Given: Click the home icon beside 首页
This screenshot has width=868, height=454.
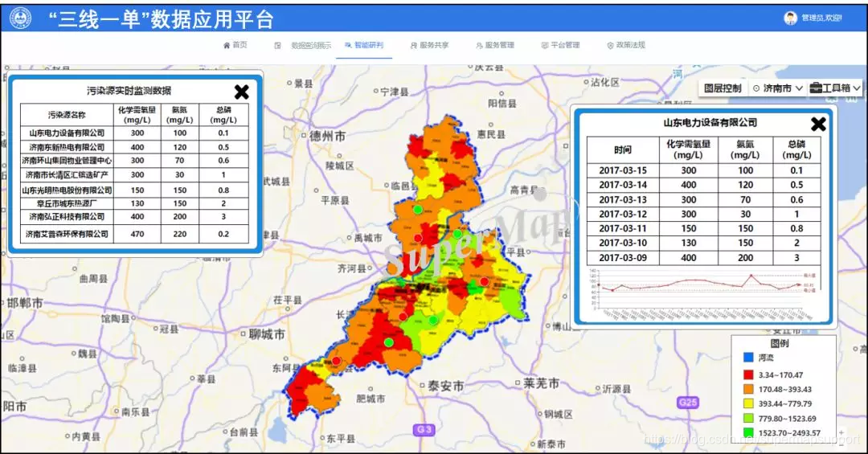Looking at the screenshot, I should coord(227,45).
